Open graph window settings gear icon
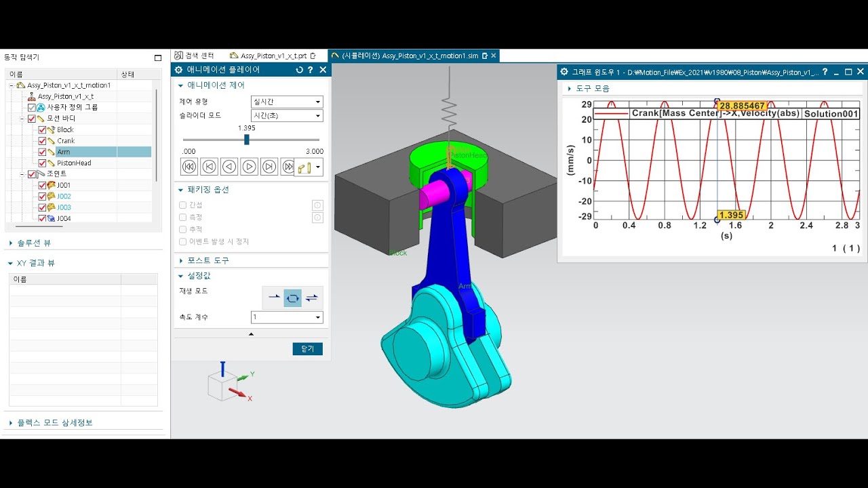868x488 pixels. pos(564,72)
